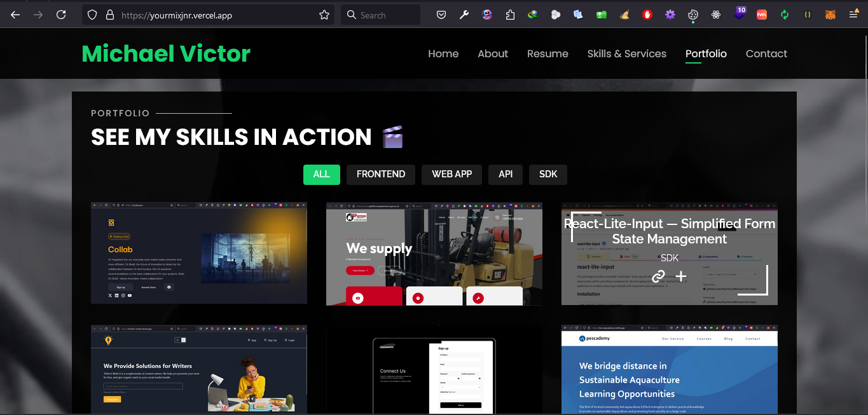This screenshot has height=415, width=868.
Task: Filter portfolio by FRONTEND
Action: tap(380, 174)
